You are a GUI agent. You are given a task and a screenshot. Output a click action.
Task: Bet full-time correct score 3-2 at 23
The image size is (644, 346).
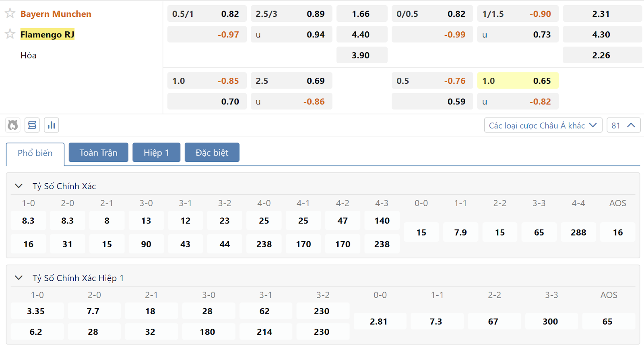[x=225, y=220]
